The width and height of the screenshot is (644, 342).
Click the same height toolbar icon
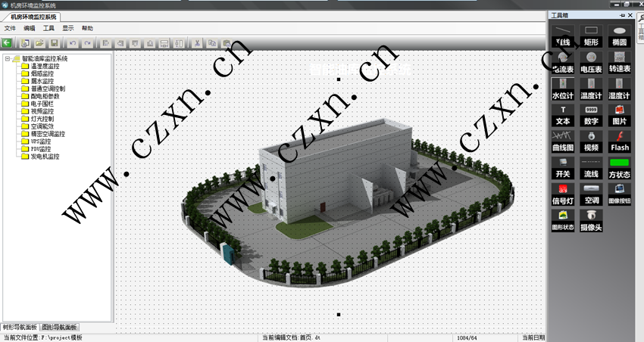click(x=179, y=42)
